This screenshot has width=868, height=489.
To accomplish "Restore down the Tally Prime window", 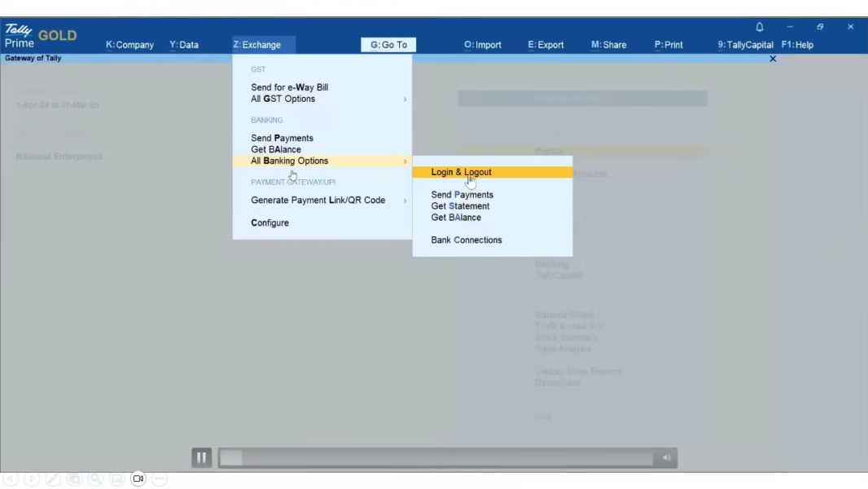I will 820,27.
